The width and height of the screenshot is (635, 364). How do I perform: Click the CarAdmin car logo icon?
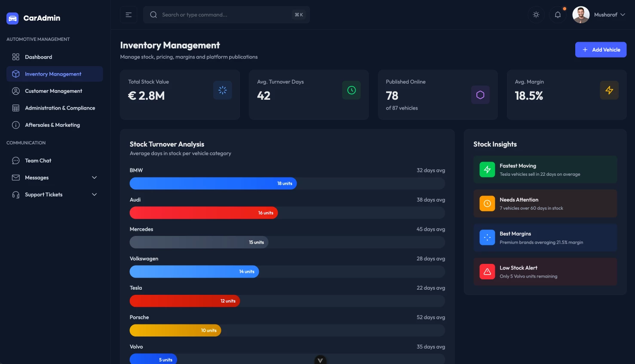[x=12, y=18]
